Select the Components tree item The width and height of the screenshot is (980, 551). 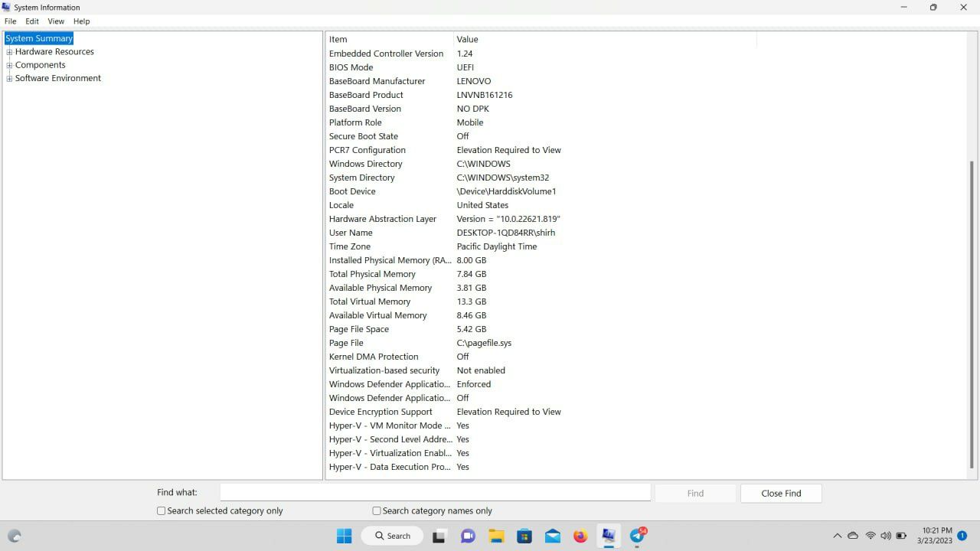[x=40, y=65]
